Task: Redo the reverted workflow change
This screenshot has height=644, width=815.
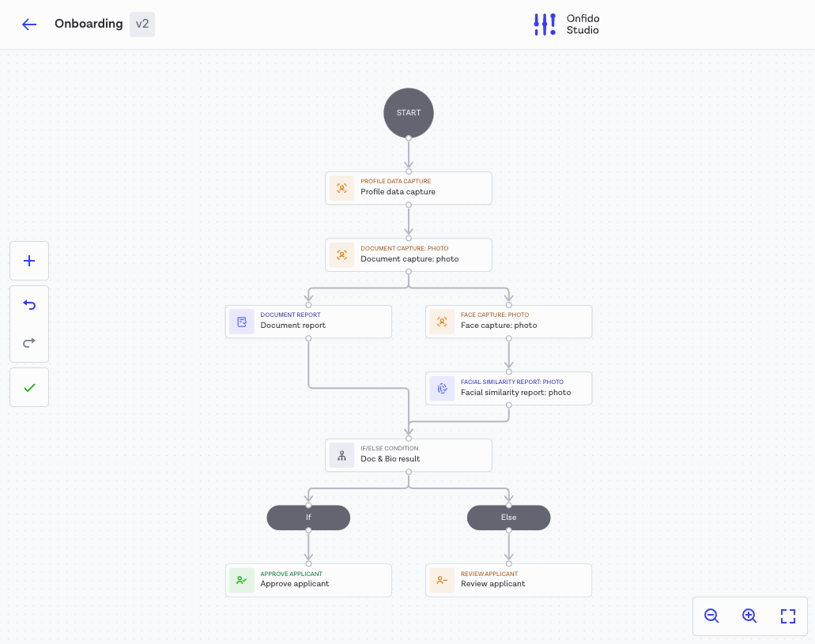Action: point(29,343)
